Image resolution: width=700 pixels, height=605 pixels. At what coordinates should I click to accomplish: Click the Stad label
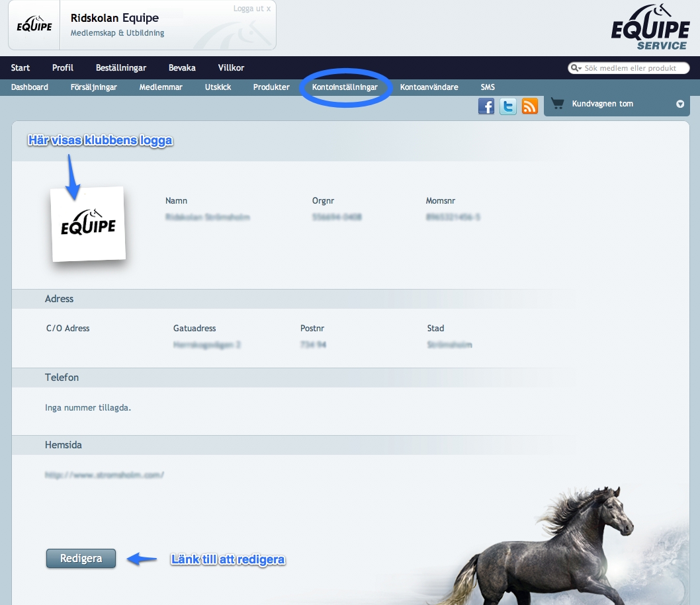click(x=436, y=329)
